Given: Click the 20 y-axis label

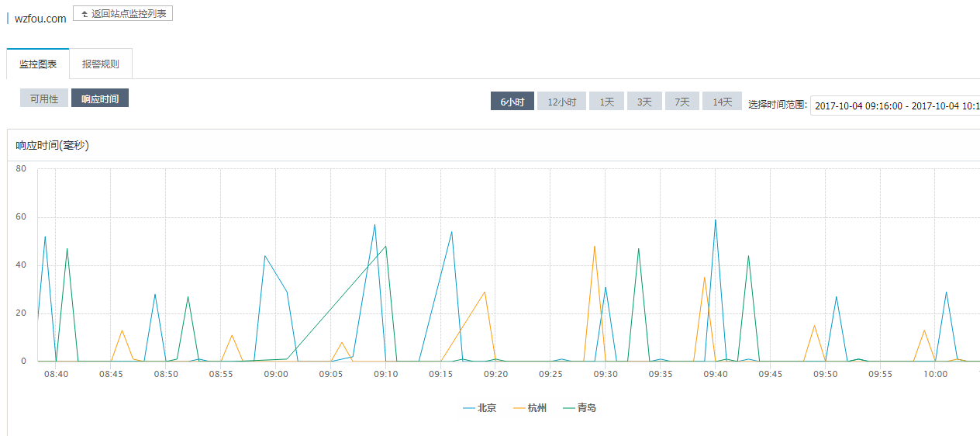Looking at the screenshot, I should (21, 313).
